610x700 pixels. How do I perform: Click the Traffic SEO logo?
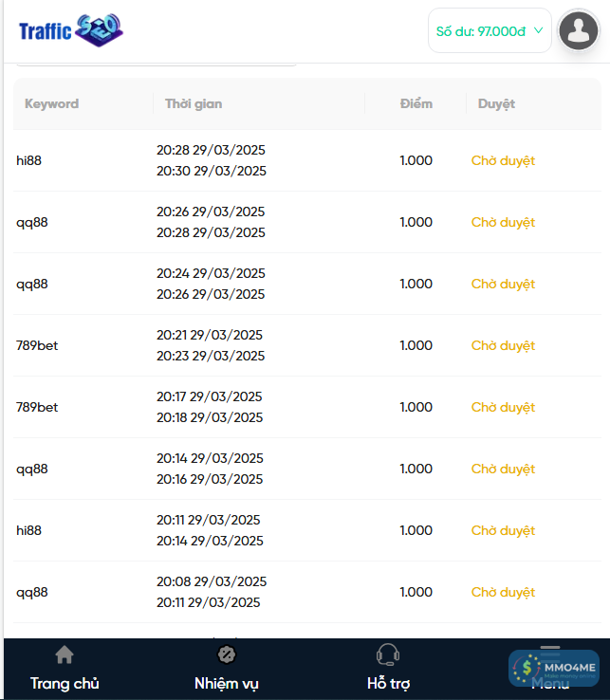coord(71,31)
